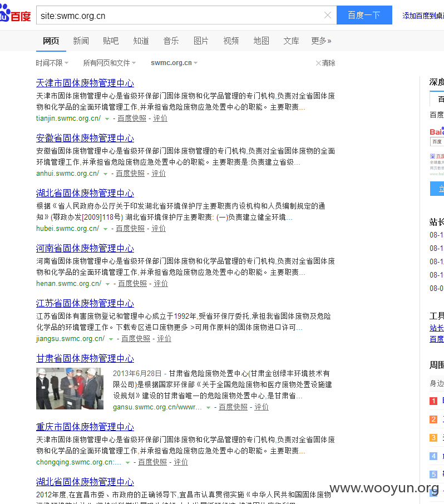This screenshot has height=504, width=444.
Task: Click the blue number 4 ranking badge
Action: [x=433, y=456]
